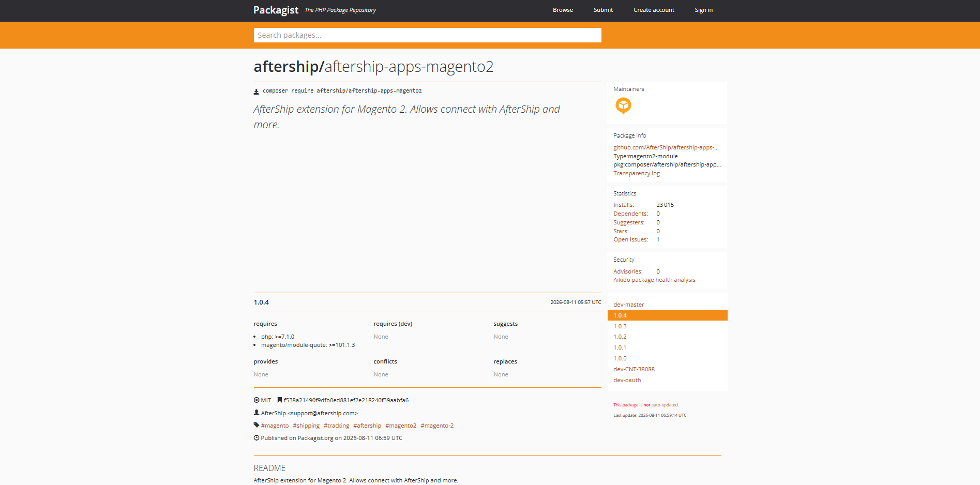Open the Browse menu item

pos(563,10)
